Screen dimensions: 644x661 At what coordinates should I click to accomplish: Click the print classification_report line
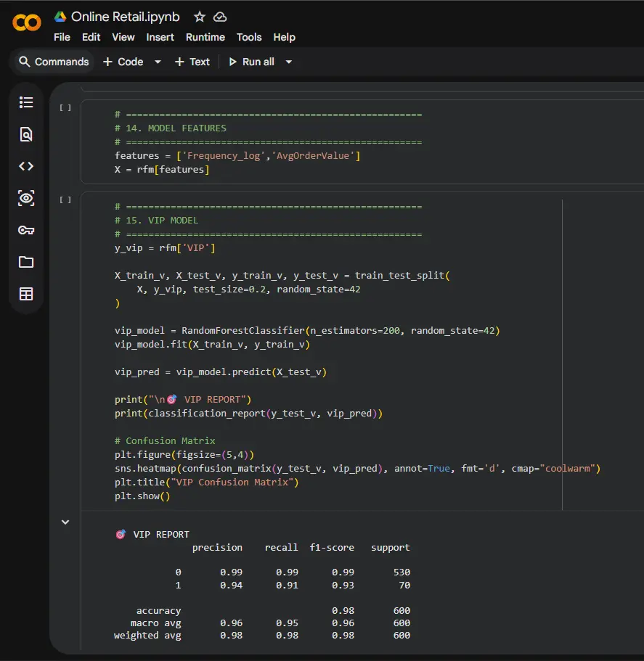pyautogui.click(x=248, y=413)
